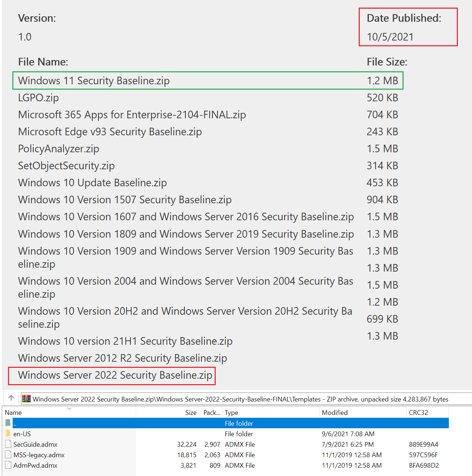
Task: Click CRC32 value BFA698D2
Action: 424,465
